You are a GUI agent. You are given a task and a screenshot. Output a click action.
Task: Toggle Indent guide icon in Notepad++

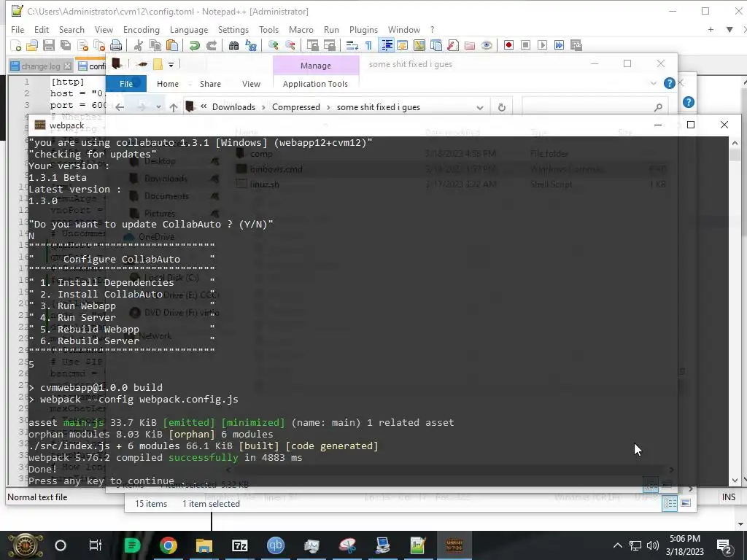(386, 45)
